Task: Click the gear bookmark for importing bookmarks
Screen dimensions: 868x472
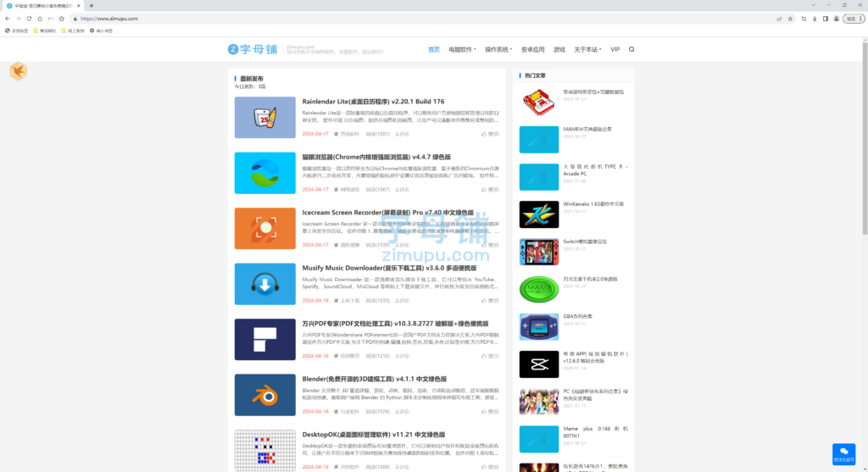Action: tap(101, 31)
